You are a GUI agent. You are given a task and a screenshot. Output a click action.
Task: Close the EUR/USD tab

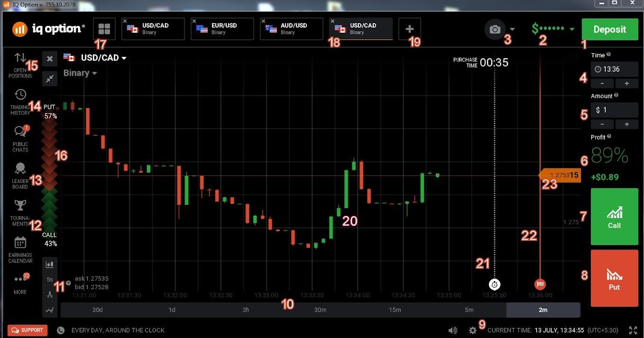194,21
